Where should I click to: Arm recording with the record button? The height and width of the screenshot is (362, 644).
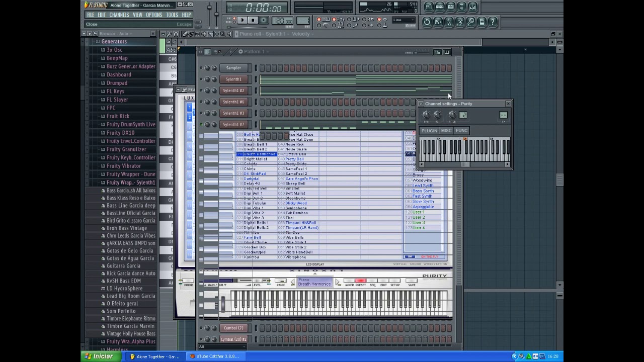[264, 21]
